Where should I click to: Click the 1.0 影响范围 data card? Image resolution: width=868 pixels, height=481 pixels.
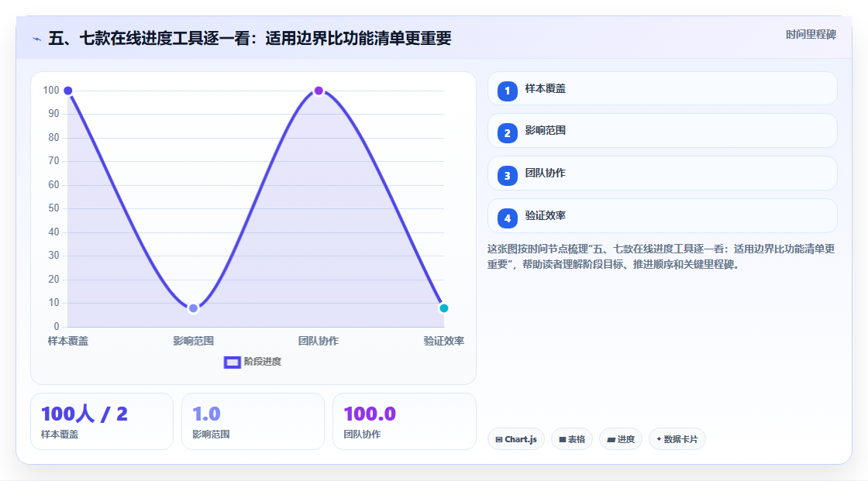tap(253, 422)
